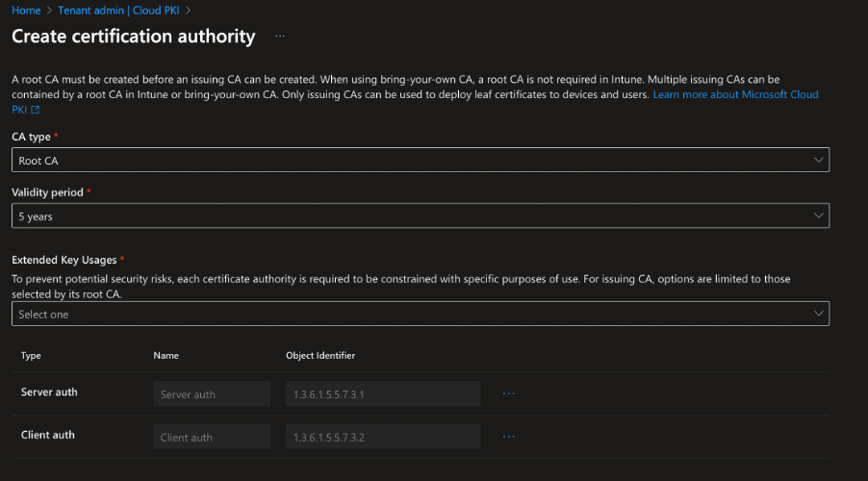Open the CA type Root CA dropdown
Viewport: 868px width, 481px height.
[421, 160]
